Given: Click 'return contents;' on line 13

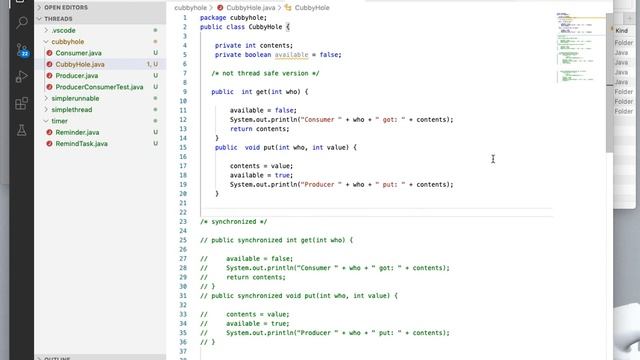Looking at the screenshot, I should coord(259,129).
